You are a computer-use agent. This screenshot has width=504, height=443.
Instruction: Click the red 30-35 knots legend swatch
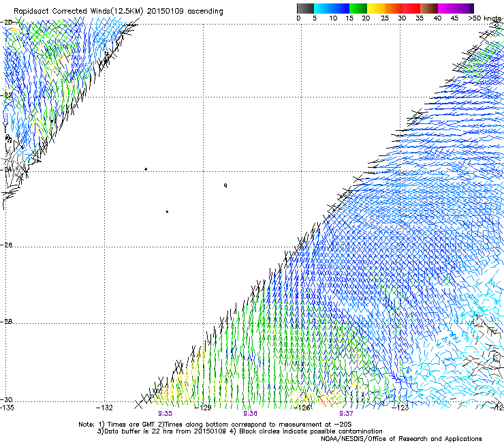pyautogui.click(x=411, y=8)
